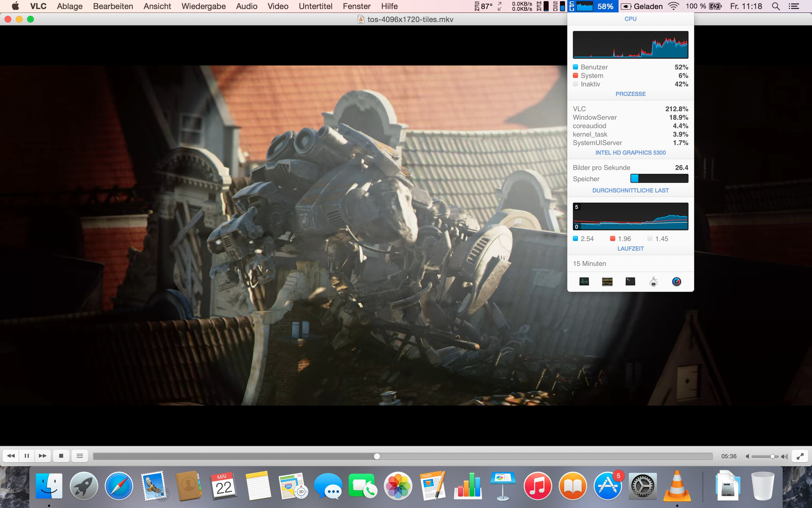812x508 pixels.
Task: Open the VLC cone in the Dock
Action: point(677,486)
